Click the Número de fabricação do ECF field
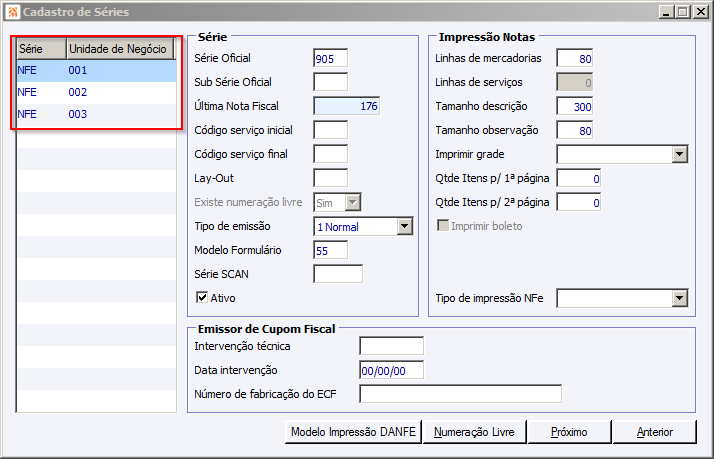Image resolution: width=714 pixels, height=459 pixels. [460, 393]
